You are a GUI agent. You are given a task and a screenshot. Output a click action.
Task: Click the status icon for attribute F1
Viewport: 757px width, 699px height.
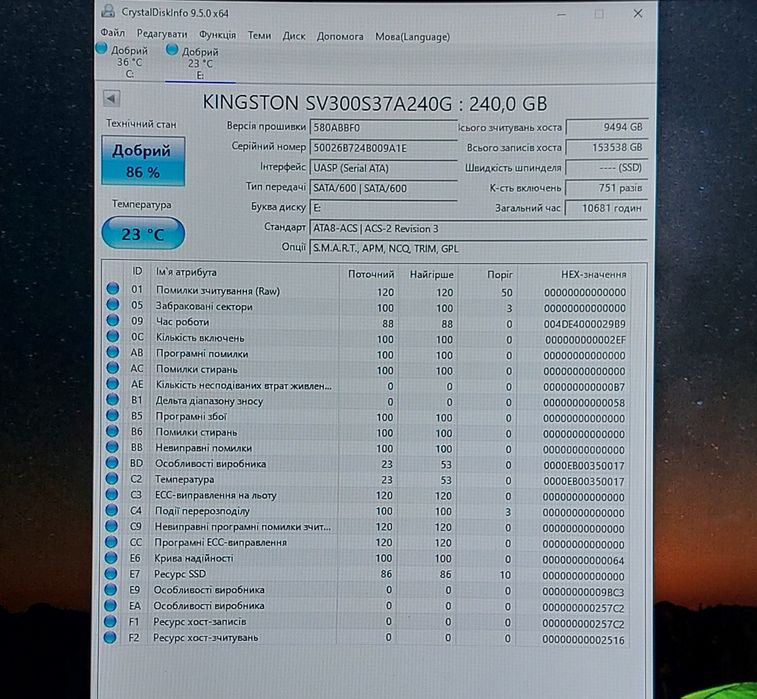[110, 621]
